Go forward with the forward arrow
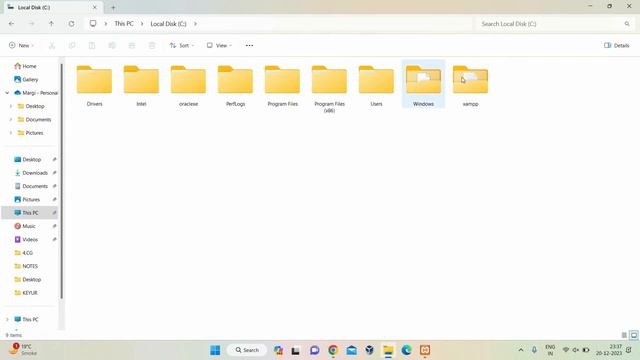 31,24
